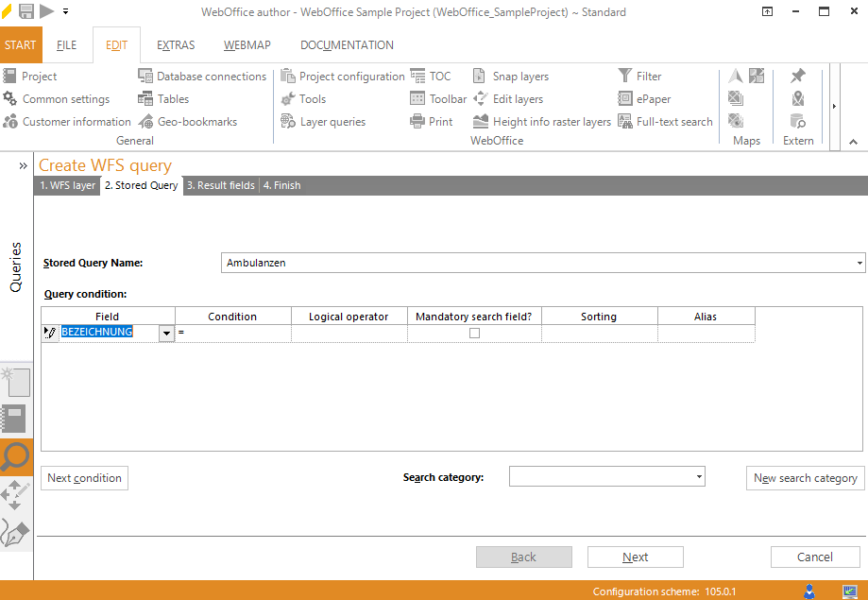The height and width of the screenshot is (600, 868).
Task: Open the Stored Query Name dropdown
Action: [x=858, y=262]
